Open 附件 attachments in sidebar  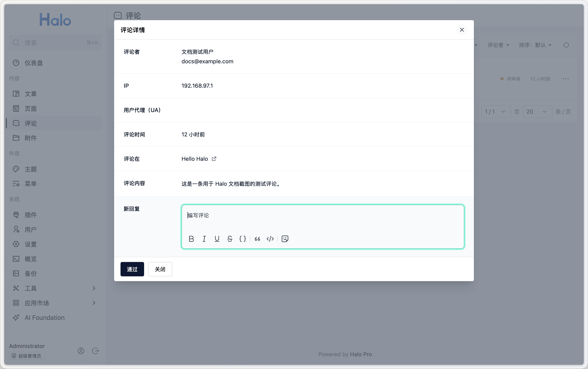55,138
